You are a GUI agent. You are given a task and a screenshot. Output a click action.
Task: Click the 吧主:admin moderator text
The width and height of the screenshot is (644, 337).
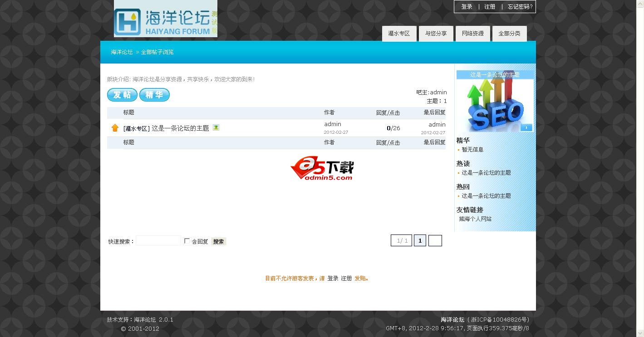coord(432,93)
